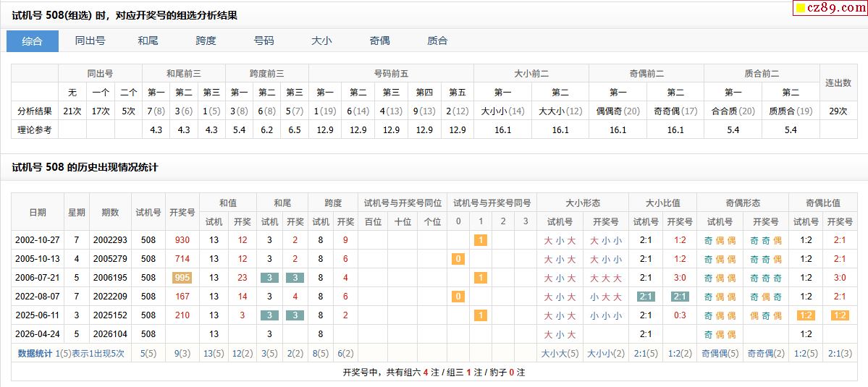Click the 连出数 29次 result cell
Viewport: 868px width, 387px height.
(838, 111)
